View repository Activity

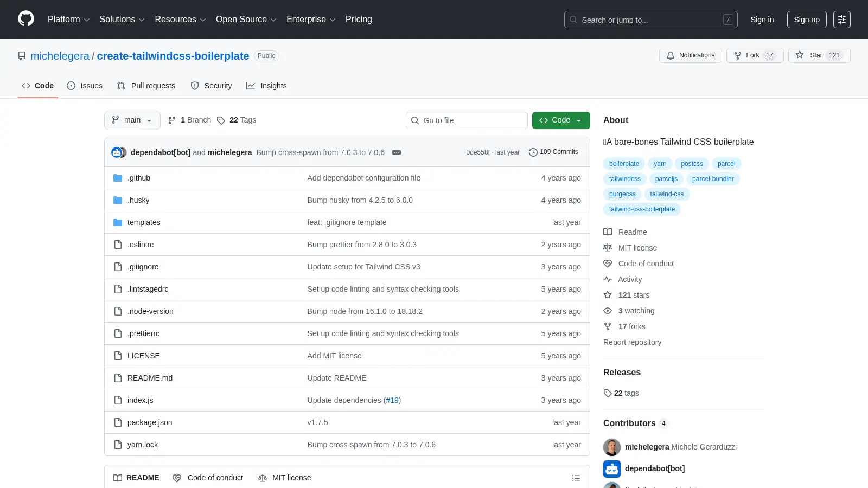point(623,279)
